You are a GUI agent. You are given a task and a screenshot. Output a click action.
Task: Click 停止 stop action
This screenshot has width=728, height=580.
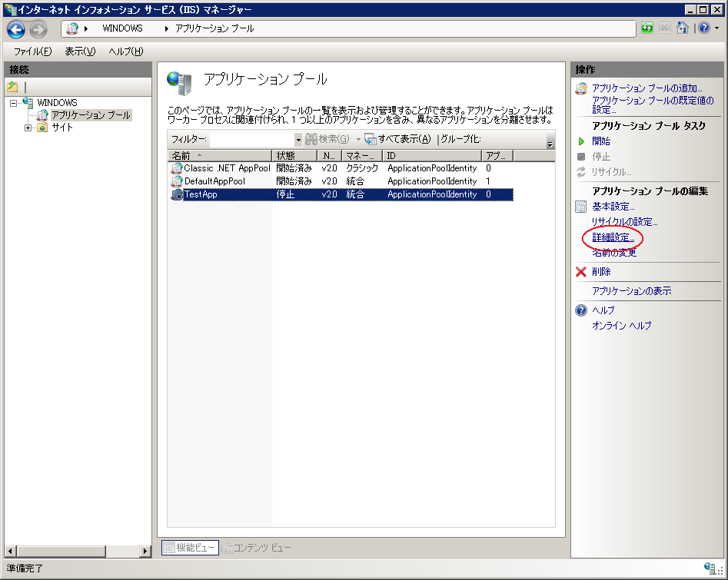[x=601, y=157]
